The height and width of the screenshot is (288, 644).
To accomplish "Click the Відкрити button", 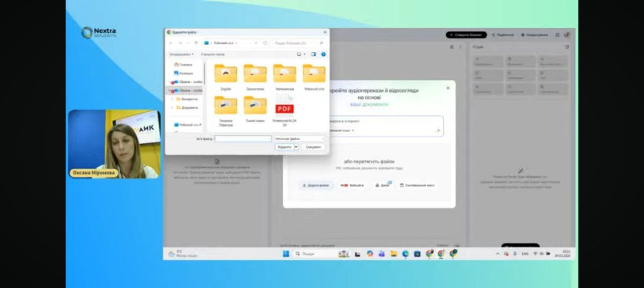I will coord(284,147).
